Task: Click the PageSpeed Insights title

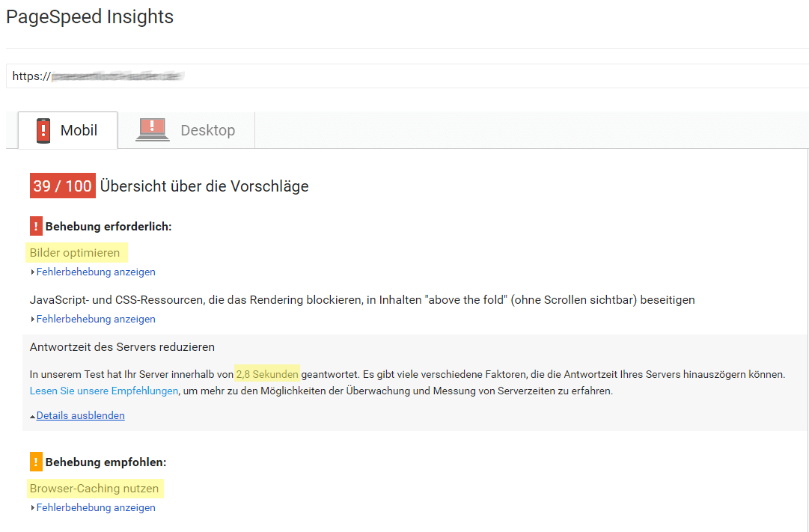Action: (90, 16)
